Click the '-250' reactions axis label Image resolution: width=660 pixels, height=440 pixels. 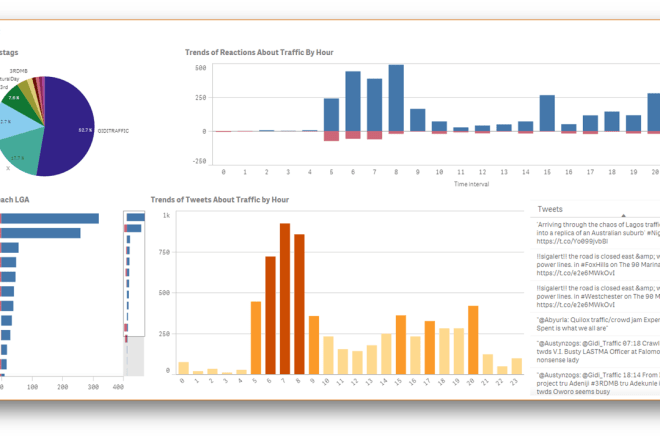tap(199, 161)
